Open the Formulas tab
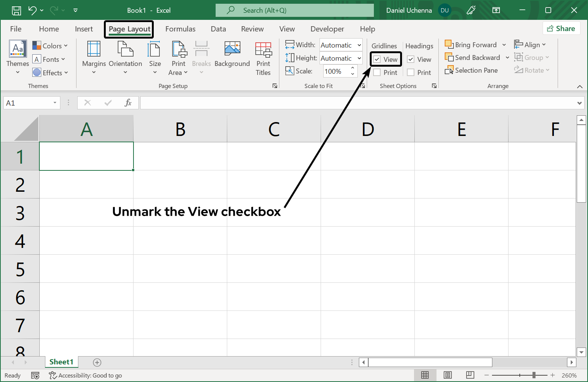 [180, 29]
